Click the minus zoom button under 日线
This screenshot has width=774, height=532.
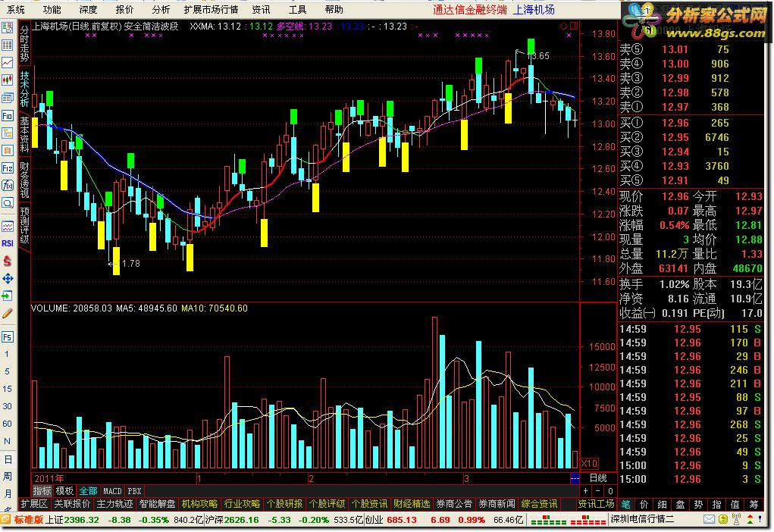[x=598, y=491]
